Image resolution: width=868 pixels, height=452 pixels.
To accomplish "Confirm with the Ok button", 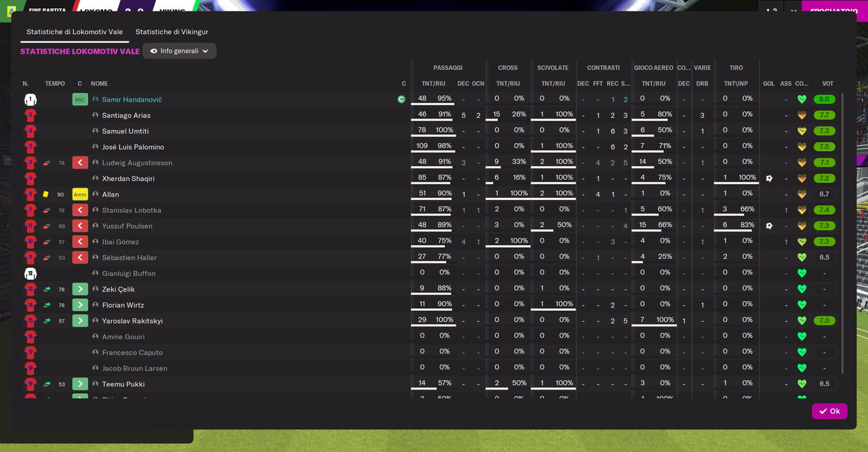I will pos(829,411).
